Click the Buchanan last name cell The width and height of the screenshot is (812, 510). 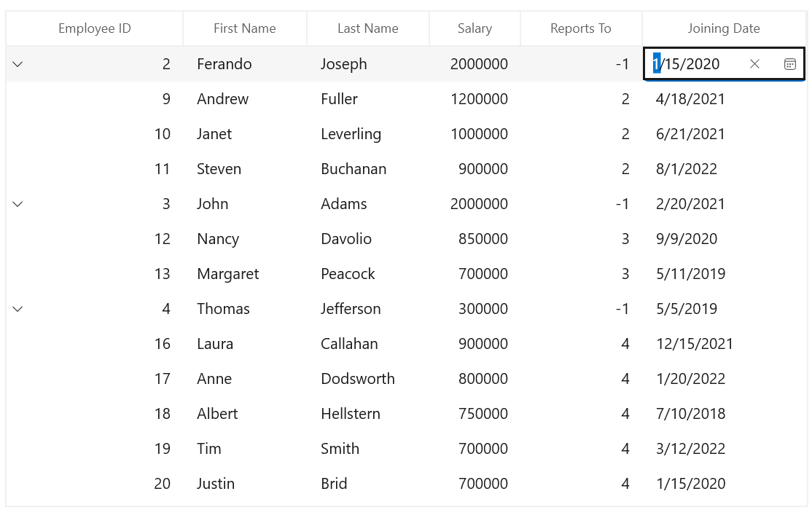tap(354, 169)
